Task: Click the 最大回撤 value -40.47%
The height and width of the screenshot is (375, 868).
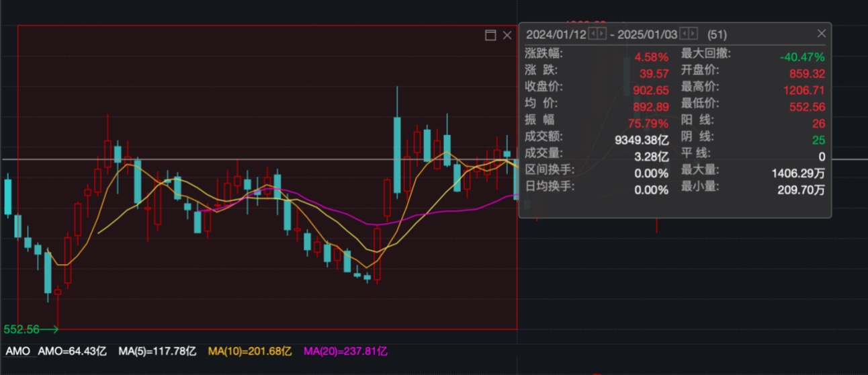Action: (801, 57)
